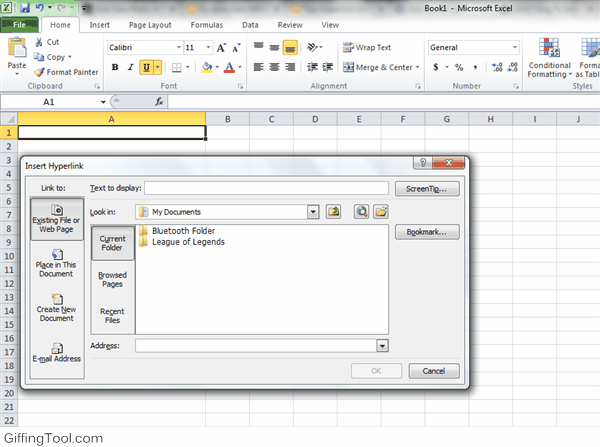Select Place in This Document option
The width and height of the screenshot is (600, 447).
pos(56,264)
